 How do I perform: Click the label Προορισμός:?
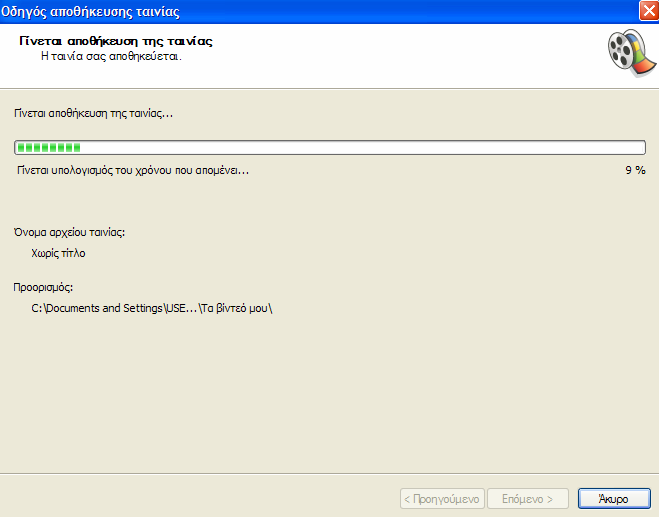click(43, 287)
